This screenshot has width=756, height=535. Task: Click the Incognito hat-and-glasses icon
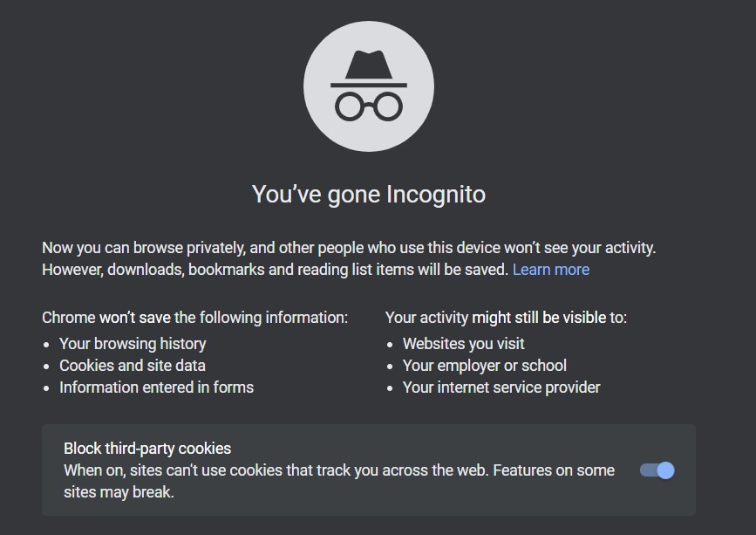368,87
